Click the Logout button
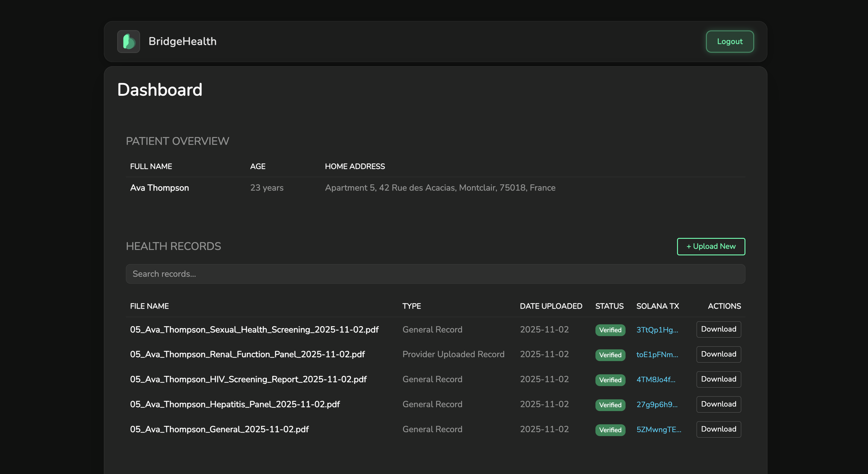The image size is (868, 474). point(729,42)
